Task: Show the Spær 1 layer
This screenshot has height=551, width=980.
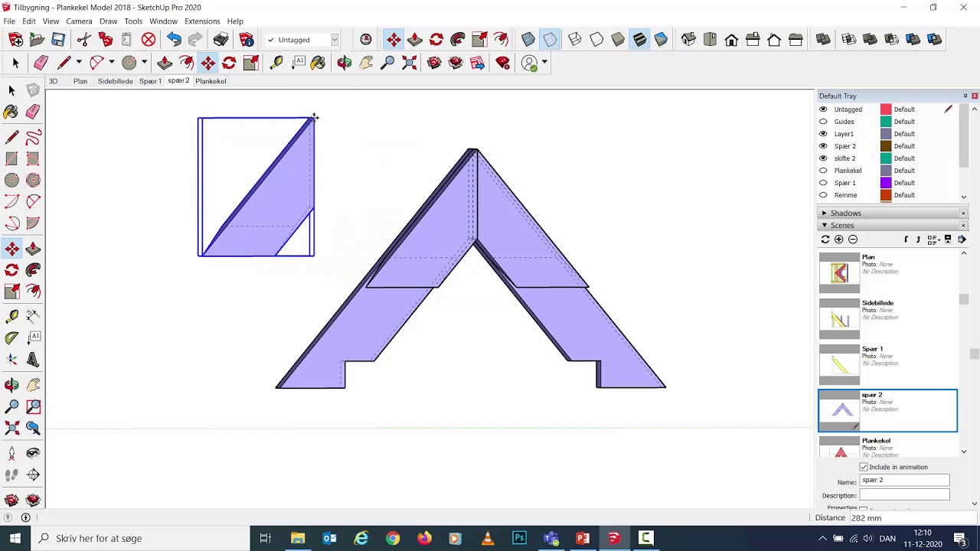Action: [823, 183]
